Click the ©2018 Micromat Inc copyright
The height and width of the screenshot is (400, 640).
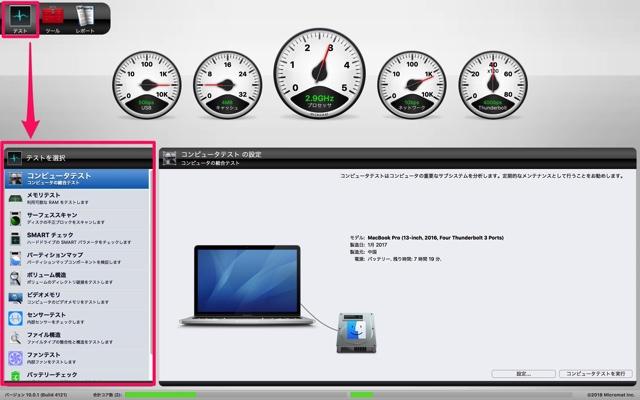(x=612, y=396)
